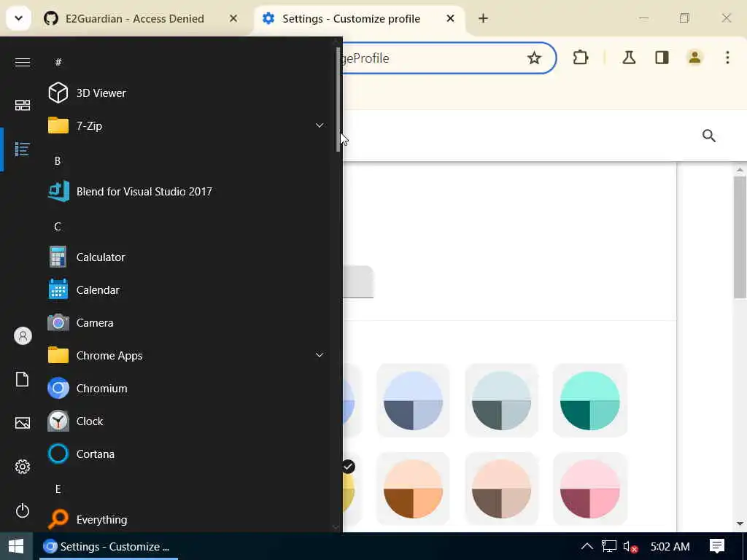Click the Power button in Start
The image size is (747, 560).
click(23, 511)
